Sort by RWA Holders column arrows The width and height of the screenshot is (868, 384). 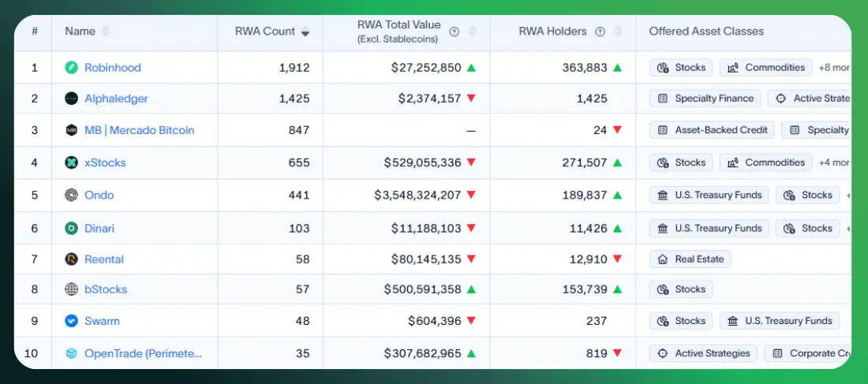coord(618,32)
